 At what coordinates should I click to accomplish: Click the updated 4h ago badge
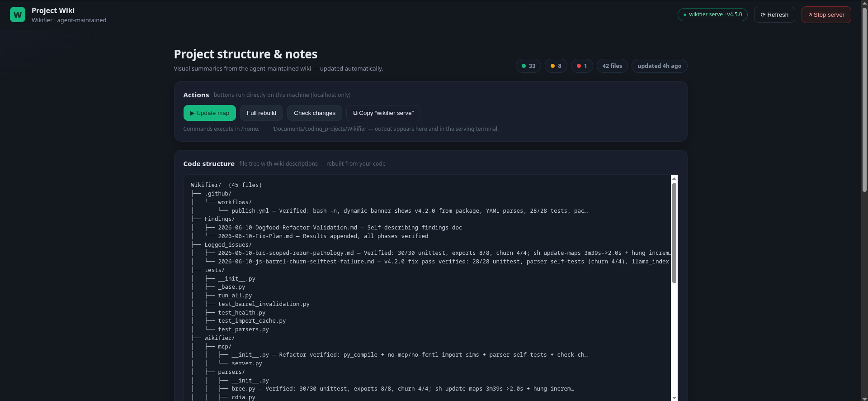[x=659, y=66]
